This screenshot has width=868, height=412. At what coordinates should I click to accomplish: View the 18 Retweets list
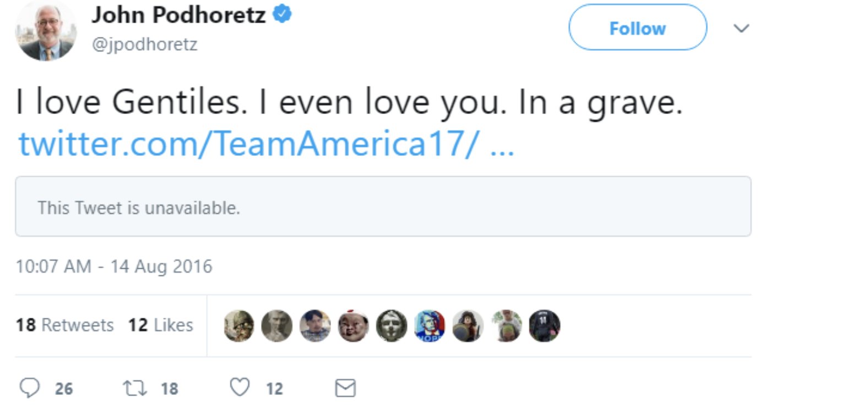[65, 325]
